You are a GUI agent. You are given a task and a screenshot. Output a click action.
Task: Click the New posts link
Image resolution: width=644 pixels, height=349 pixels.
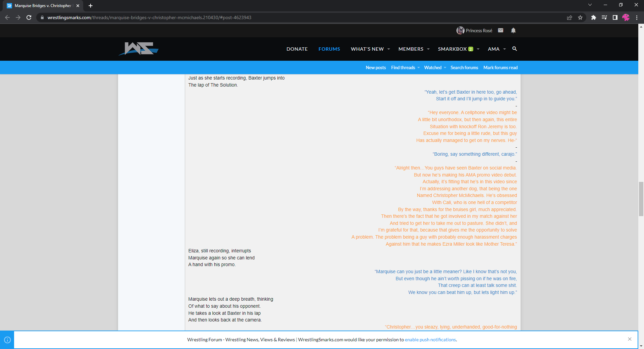tap(376, 67)
